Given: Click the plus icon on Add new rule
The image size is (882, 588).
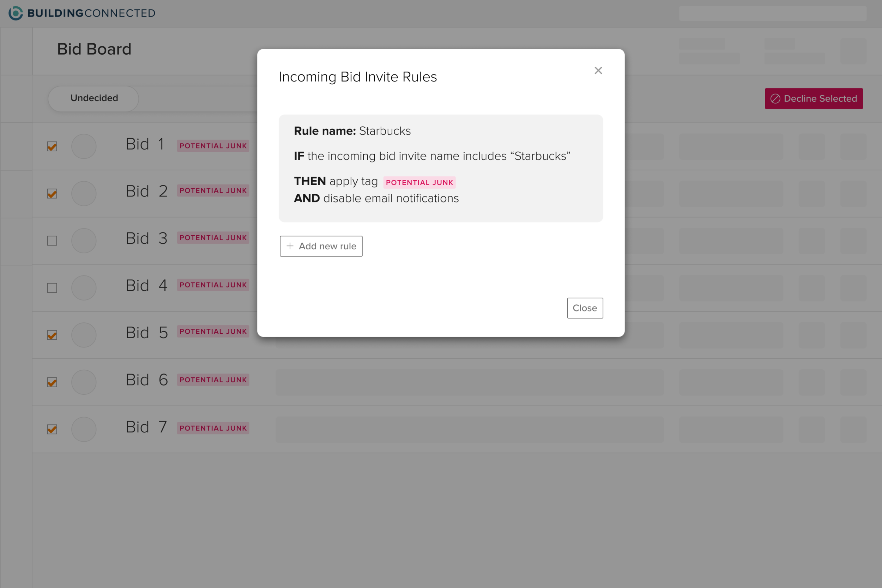Looking at the screenshot, I should pyautogui.click(x=290, y=246).
